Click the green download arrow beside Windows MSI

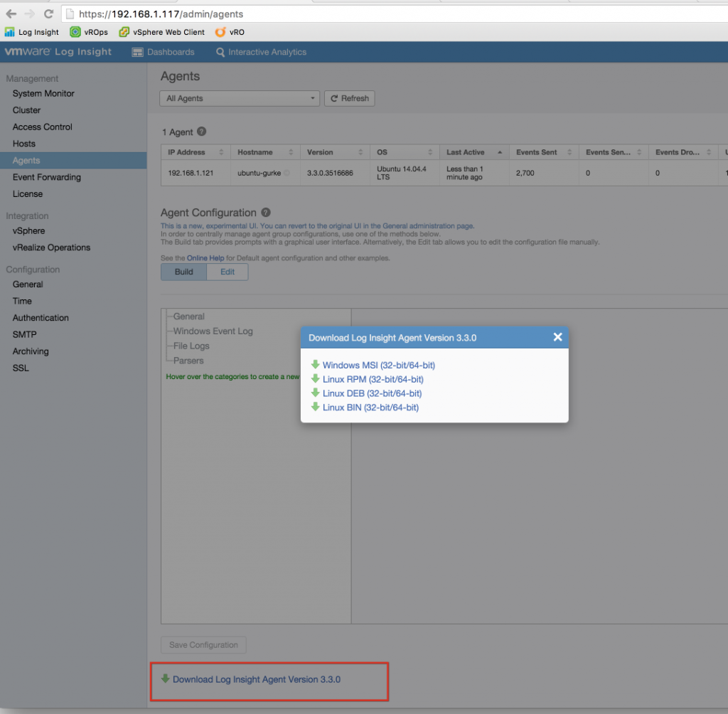[x=316, y=365]
